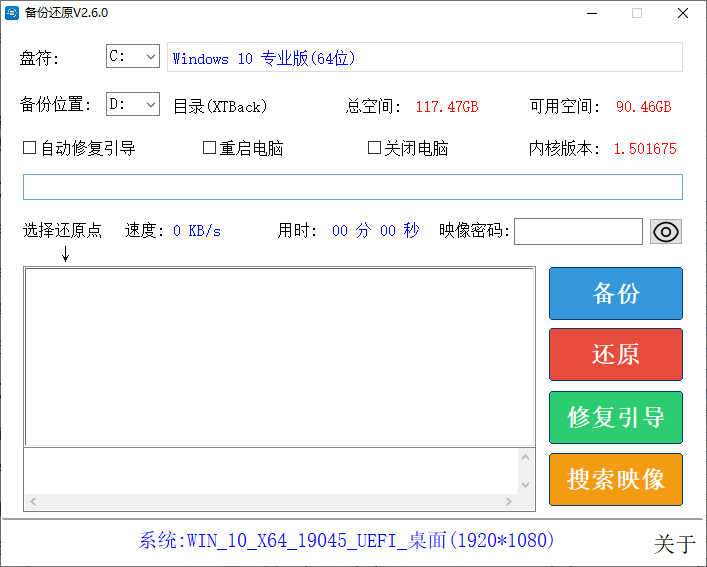Open the 盘符 C: drive dropdown

(132, 57)
